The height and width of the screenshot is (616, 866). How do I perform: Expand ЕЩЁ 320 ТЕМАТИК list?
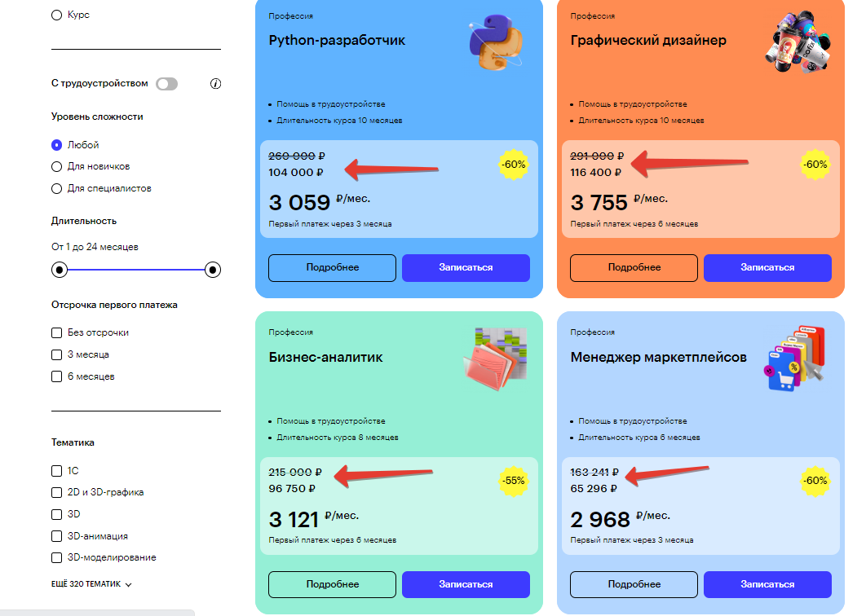92,583
